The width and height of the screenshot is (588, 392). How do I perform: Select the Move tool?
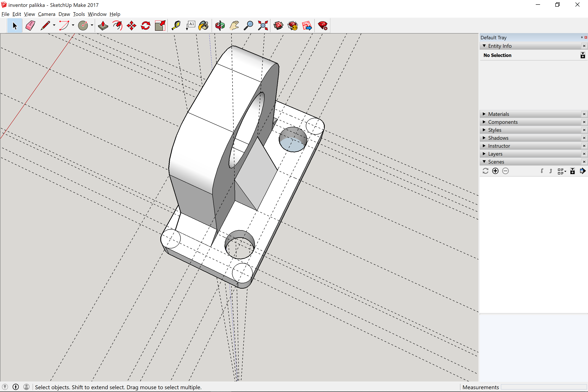click(x=131, y=26)
